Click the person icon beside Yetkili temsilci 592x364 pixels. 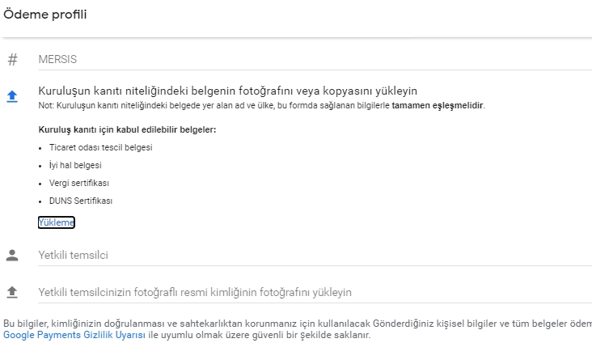click(12, 256)
